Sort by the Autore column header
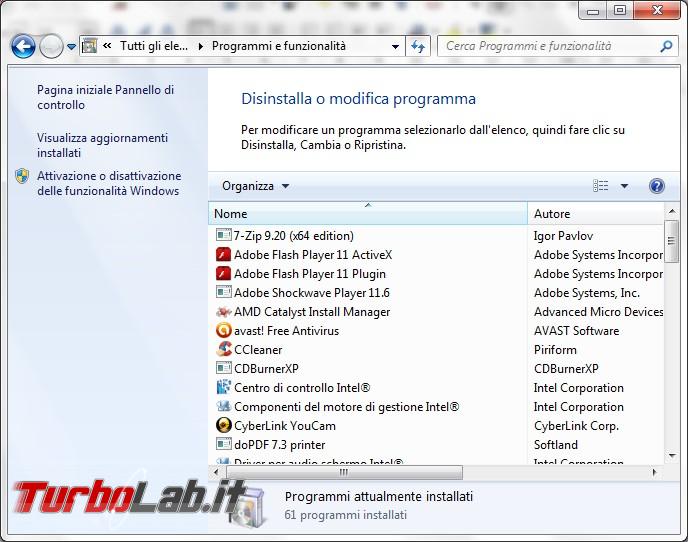 coord(596,214)
